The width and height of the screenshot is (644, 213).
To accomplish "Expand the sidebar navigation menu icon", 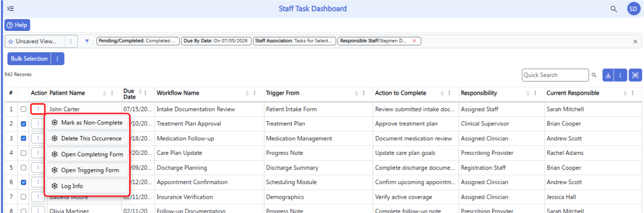I will (10, 9).
